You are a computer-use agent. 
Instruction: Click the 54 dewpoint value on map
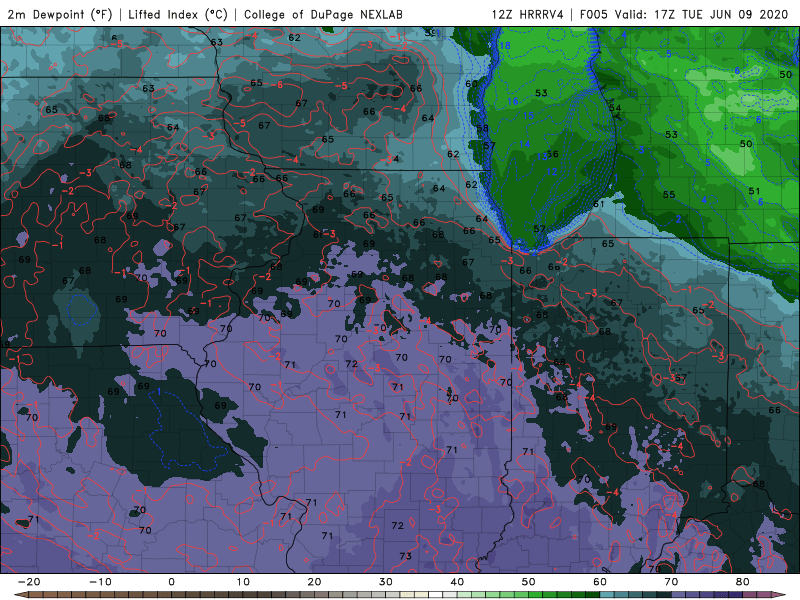click(x=615, y=108)
